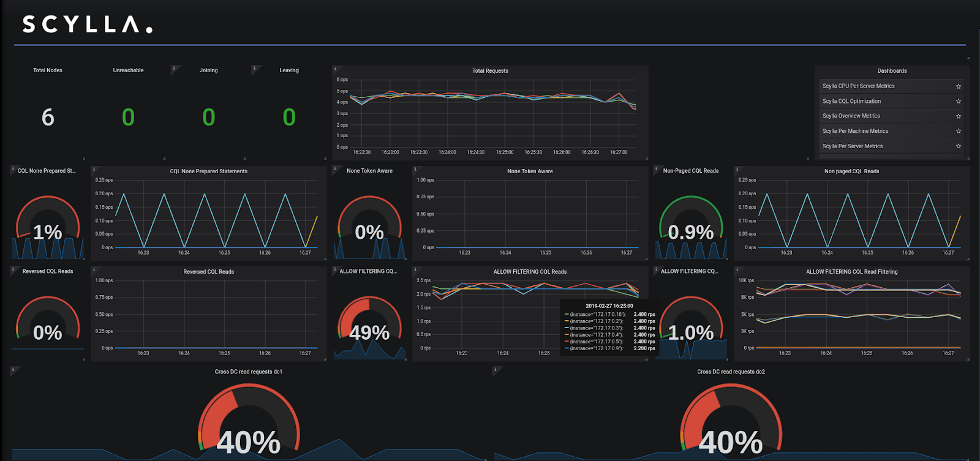Screen dimensions: 980x461
Task: Open CQL None Prepared Statements graph title menu
Action: tap(208, 171)
